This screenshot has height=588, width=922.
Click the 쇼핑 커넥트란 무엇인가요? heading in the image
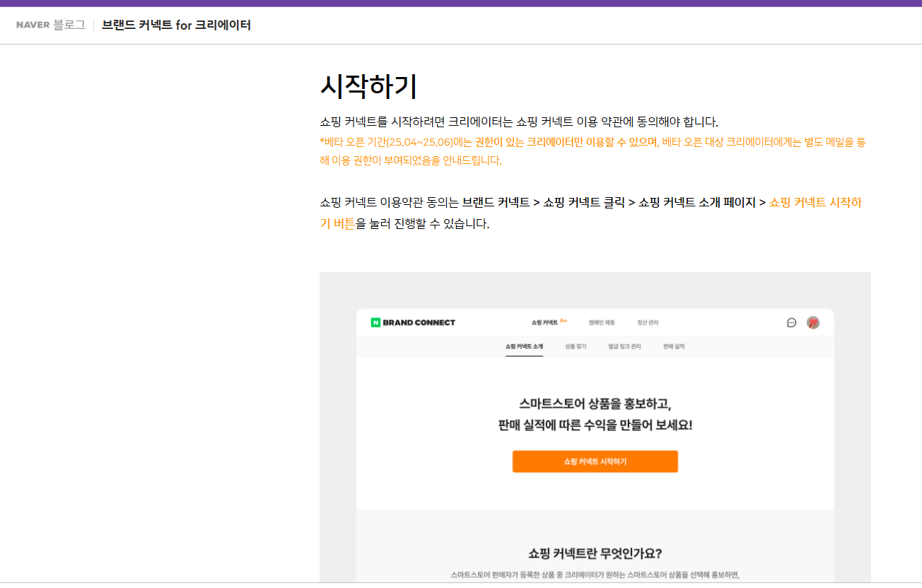point(595,553)
